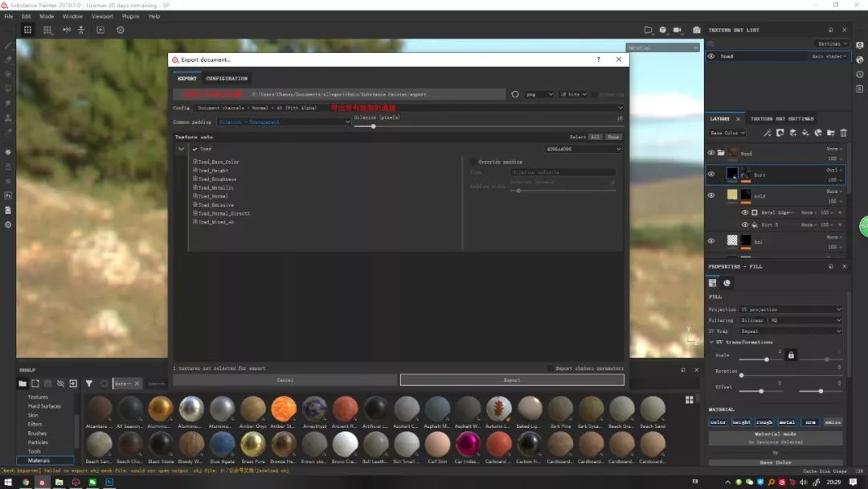Adjust the Dilation pixels slider
Screen dimensions: 868x489
[x=374, y=125]
